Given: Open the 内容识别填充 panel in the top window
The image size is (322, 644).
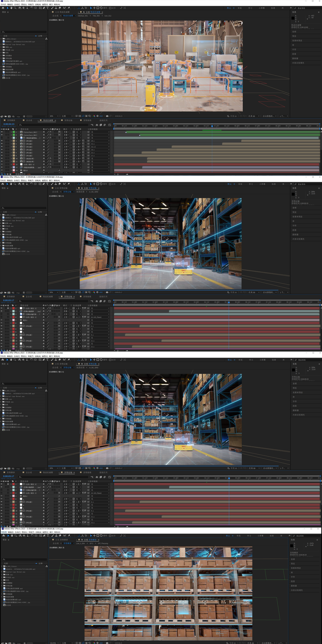Looking at the screenshot, I should pyautogui.click(x=298, y=63).
